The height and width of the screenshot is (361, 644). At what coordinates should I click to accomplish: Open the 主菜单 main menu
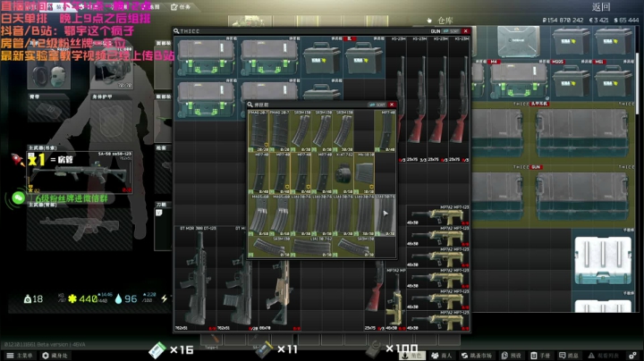(x=20, y=356)
